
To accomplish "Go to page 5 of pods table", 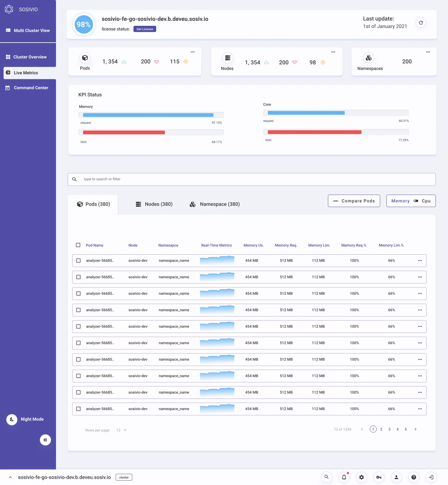I will pyautogui.click(x=406, y=429).
